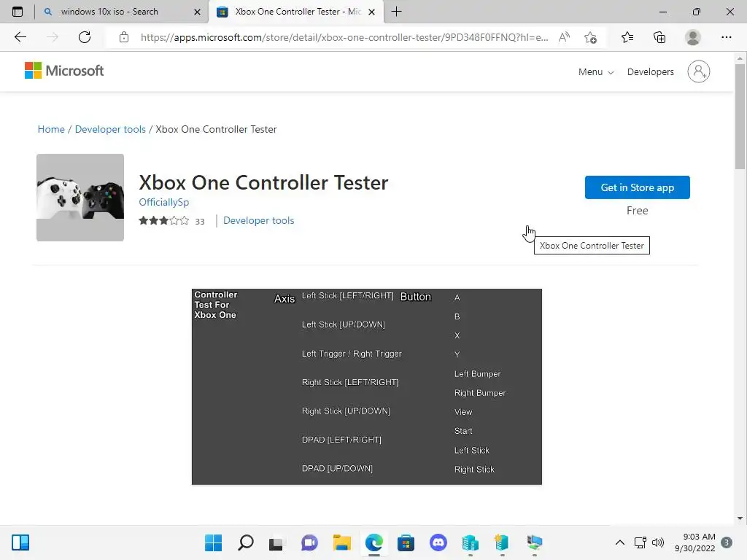Turn on Read Aloud icon
The height and width of the screenshot is (560, 747).
(564, 37)
